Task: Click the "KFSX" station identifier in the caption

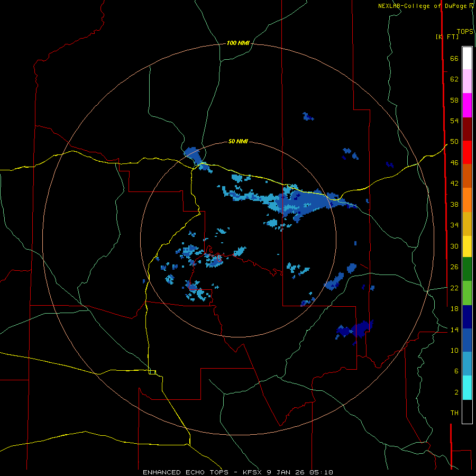Action: click(252, 472)
